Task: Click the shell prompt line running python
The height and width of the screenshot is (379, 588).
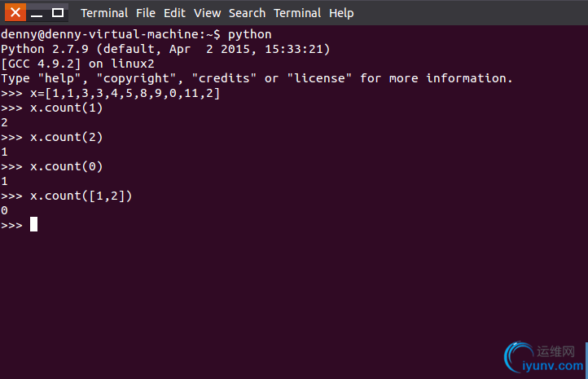Action: 136,34
